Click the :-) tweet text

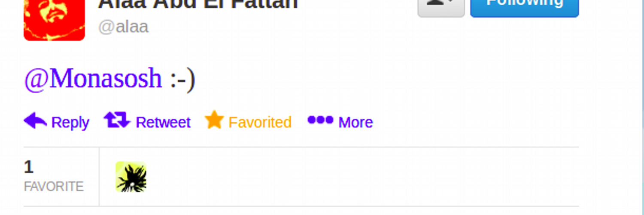point(182,80)
